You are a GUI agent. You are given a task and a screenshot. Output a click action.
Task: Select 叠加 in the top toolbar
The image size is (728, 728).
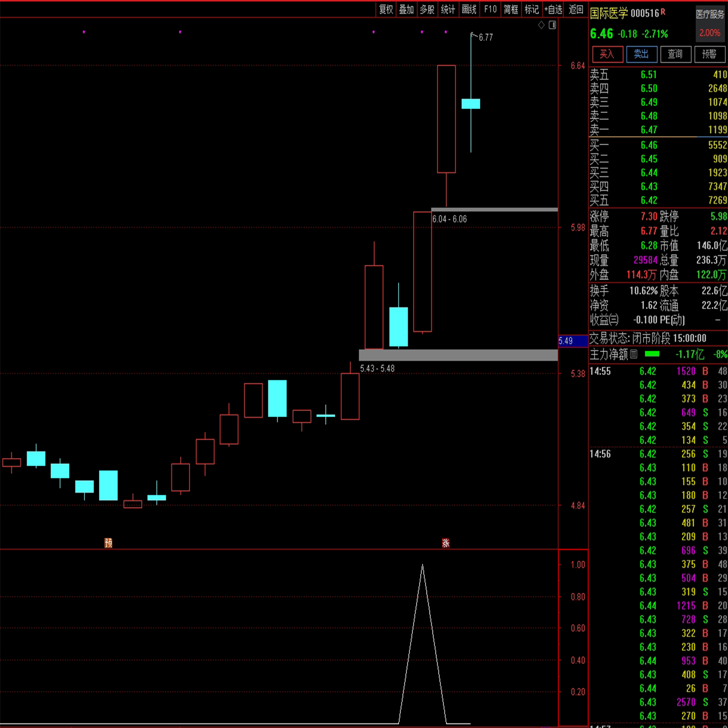[x=406, y=9]
